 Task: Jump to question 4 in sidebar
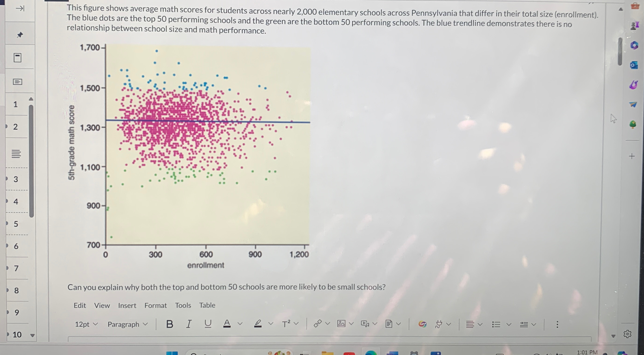tap(16, 202)
